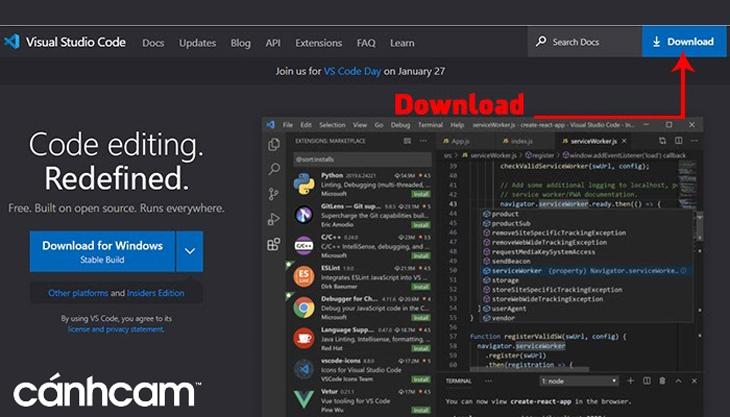The width and height of the screenshot is (730, 417).
Task: Open the 1: node terminal dropdown
Action: tap(579, 381)
